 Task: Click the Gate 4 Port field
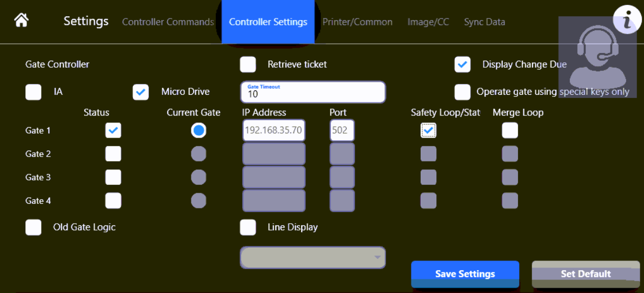point(342,201)
